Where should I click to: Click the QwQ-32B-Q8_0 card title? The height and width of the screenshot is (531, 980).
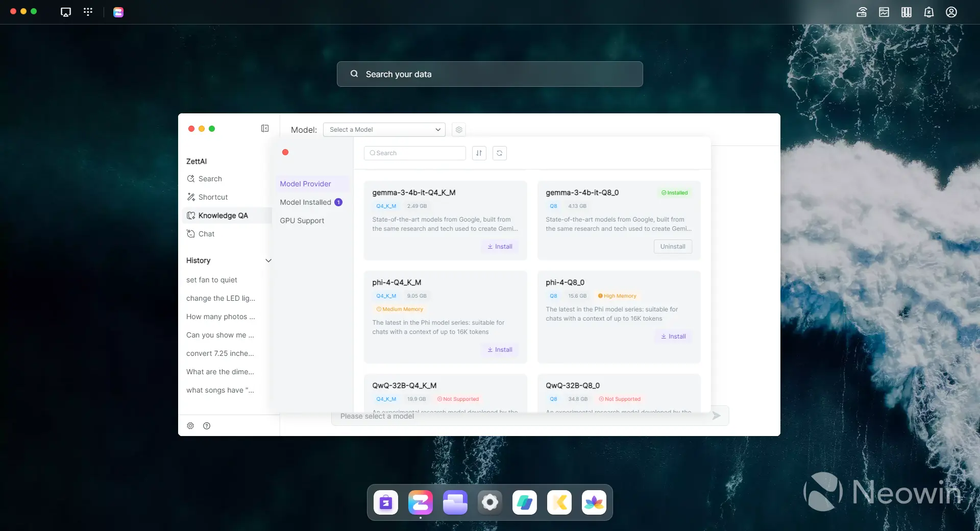pos(573,385)
